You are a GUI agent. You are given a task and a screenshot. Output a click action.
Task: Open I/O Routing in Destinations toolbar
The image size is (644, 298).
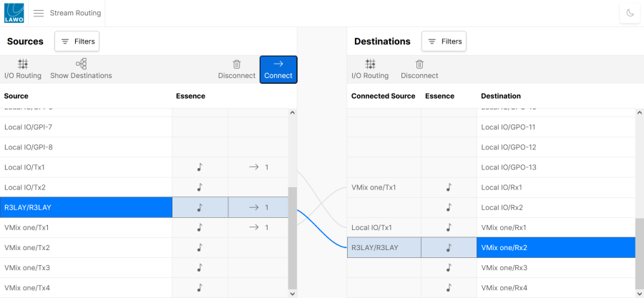pos(370,69)
